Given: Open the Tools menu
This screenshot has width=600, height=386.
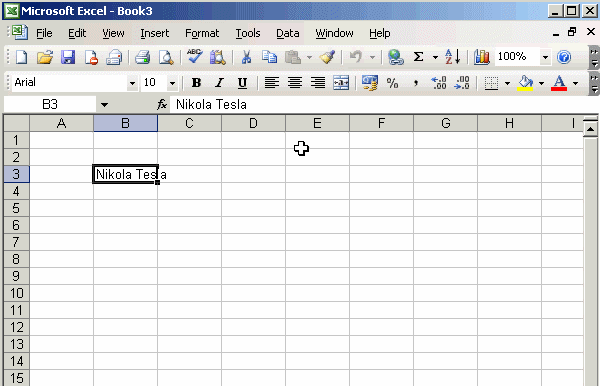Looking at the screenshot, I should (248, 33).
